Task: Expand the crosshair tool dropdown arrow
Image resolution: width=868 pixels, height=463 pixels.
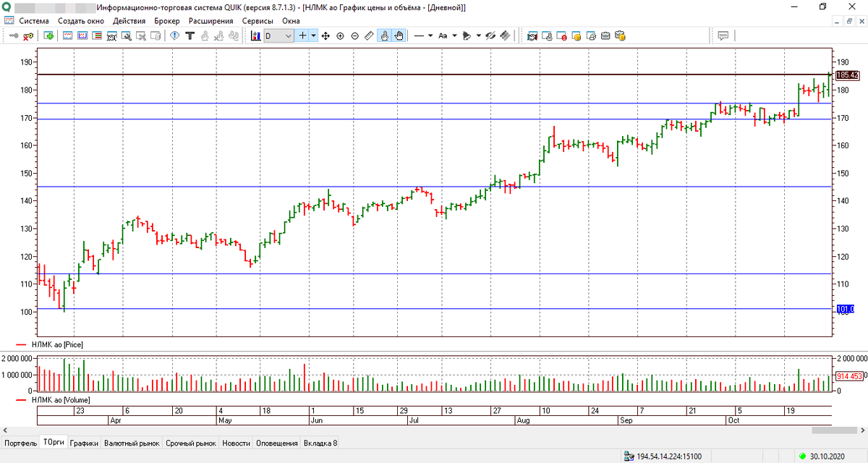Action: point(314,35)
